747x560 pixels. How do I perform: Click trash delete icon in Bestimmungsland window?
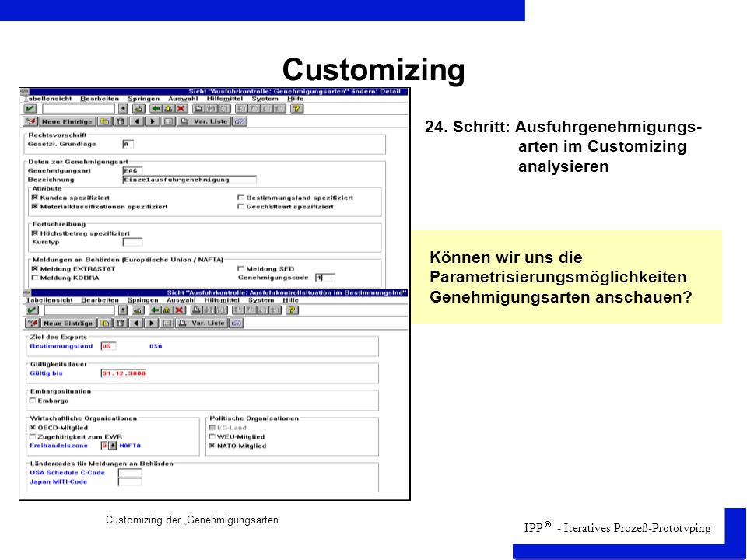pos(121,324)
